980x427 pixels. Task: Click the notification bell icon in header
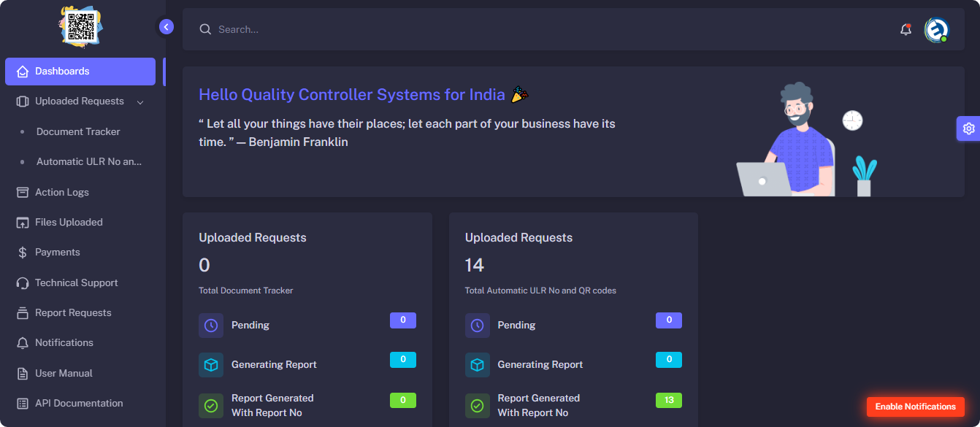coord(906,30)
